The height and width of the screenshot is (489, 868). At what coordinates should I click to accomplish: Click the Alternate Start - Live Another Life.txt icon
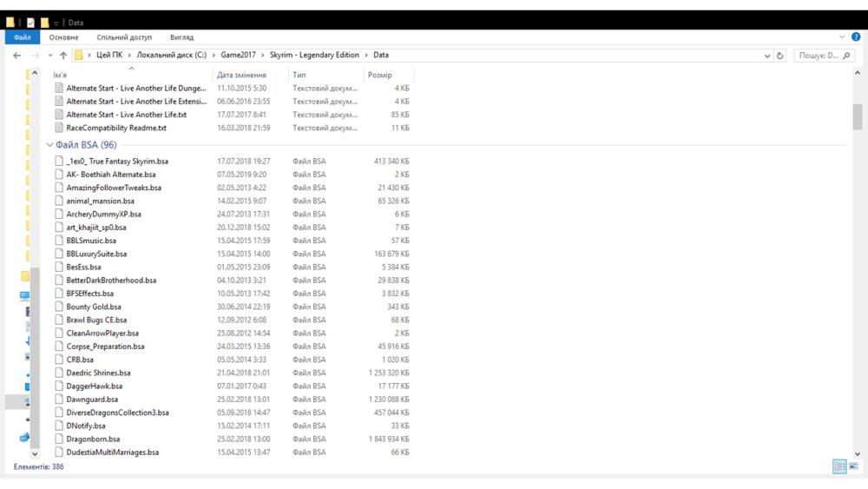coord(59,115)
